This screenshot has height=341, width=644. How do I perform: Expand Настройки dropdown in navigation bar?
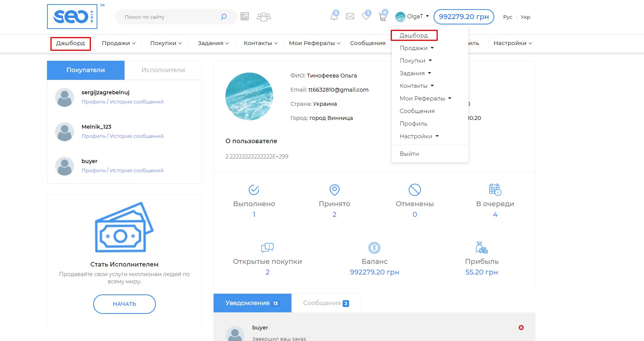513,43
